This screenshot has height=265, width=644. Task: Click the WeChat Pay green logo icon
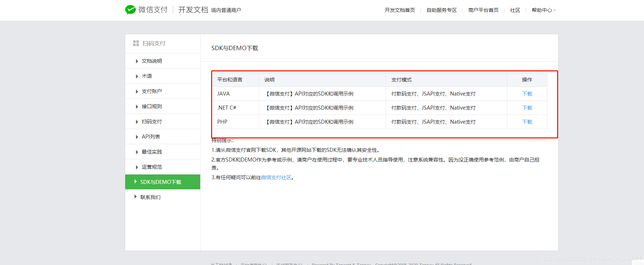[130, 10]
